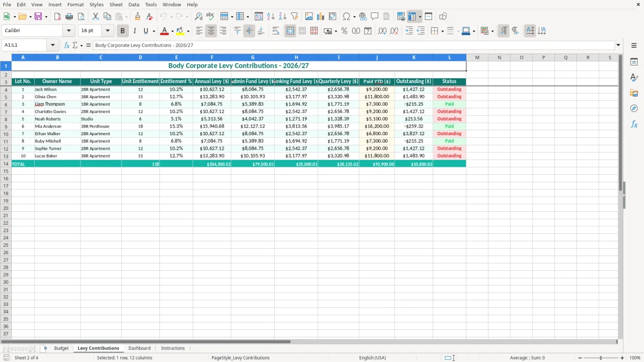Click the Select Function sigma button
The height and width of the screenshot is (362, 644).
pos(75,46)
